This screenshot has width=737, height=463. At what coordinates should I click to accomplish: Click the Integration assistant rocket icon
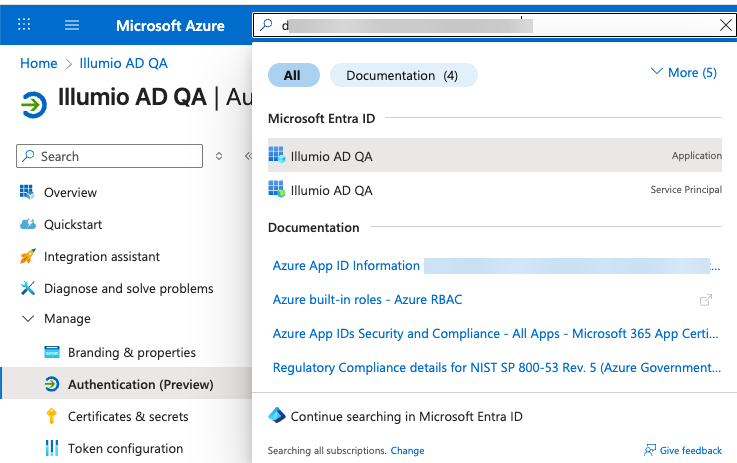(28, 256)
